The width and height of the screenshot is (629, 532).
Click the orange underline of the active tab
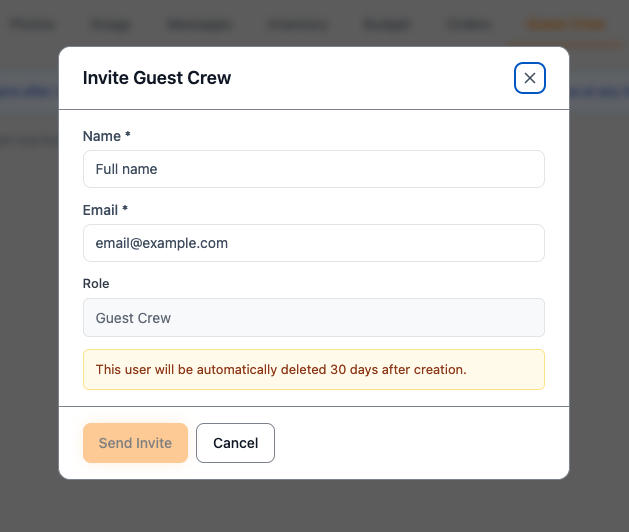(x=565, y=43)
